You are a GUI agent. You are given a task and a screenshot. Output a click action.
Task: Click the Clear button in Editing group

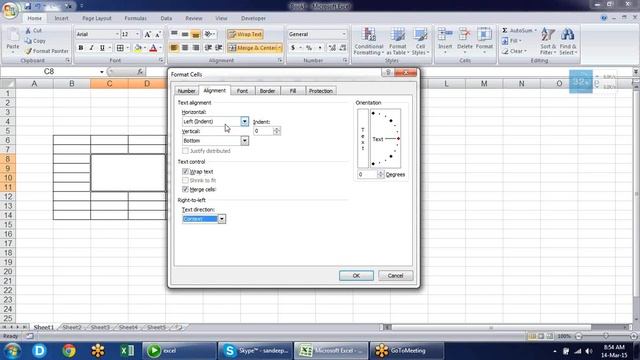pos(514,51)
